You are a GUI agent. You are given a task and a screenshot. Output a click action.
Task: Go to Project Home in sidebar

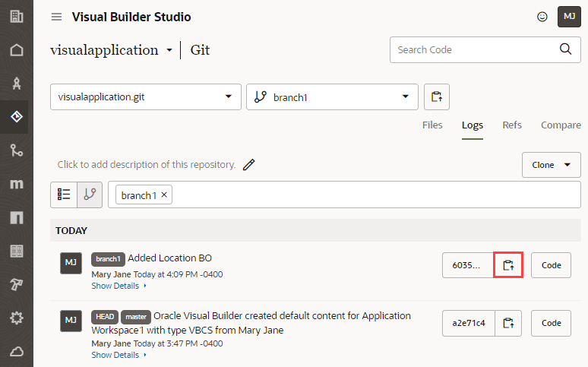(17, 49)
